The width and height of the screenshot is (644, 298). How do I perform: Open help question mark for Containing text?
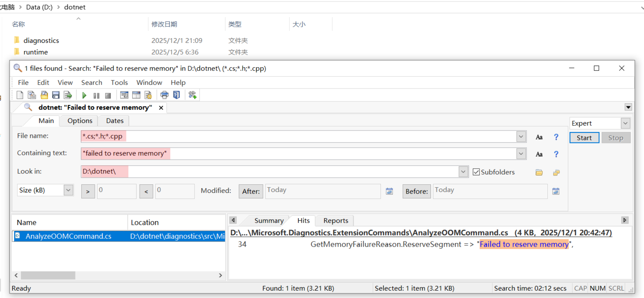556,154
